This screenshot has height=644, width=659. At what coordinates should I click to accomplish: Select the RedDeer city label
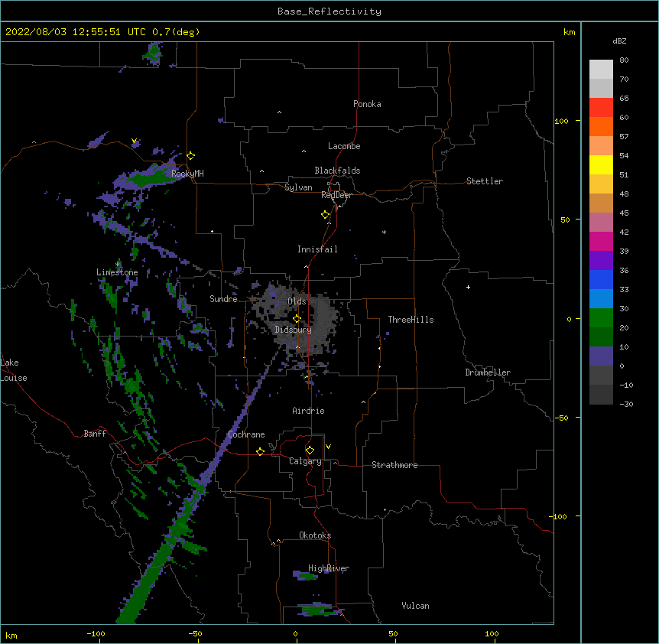click(336, 195)
